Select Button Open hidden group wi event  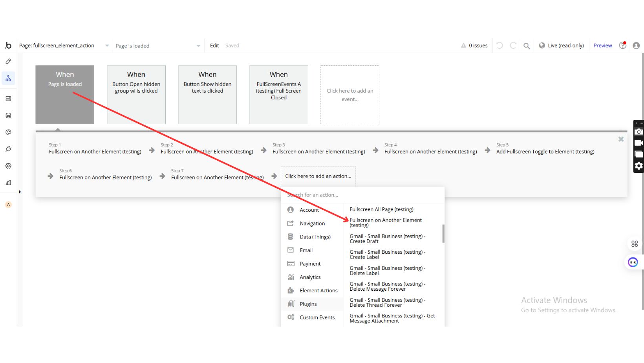pos(136,95)
